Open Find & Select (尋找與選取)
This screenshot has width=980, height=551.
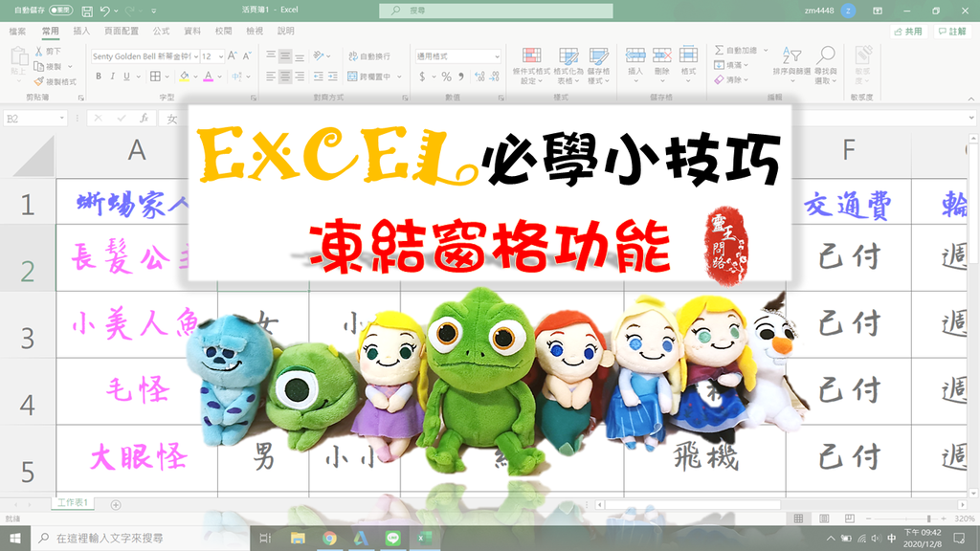(826, 64)
